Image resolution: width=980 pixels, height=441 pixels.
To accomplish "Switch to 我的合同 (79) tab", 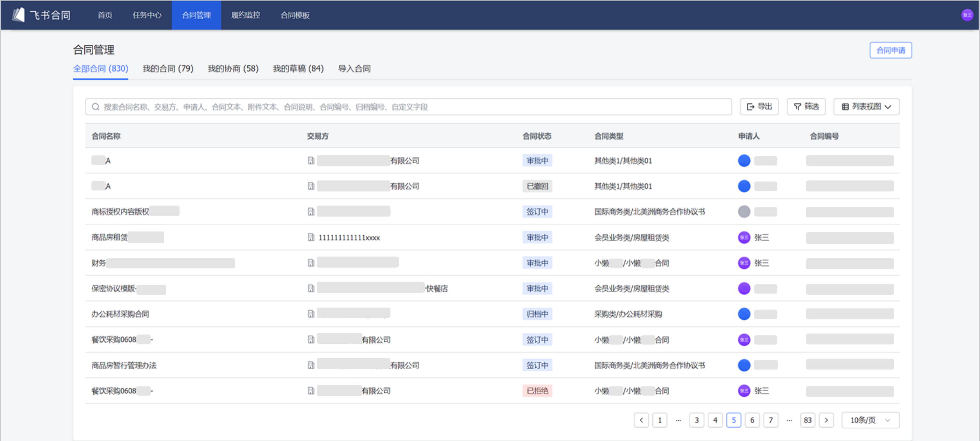I will [168, 69].
